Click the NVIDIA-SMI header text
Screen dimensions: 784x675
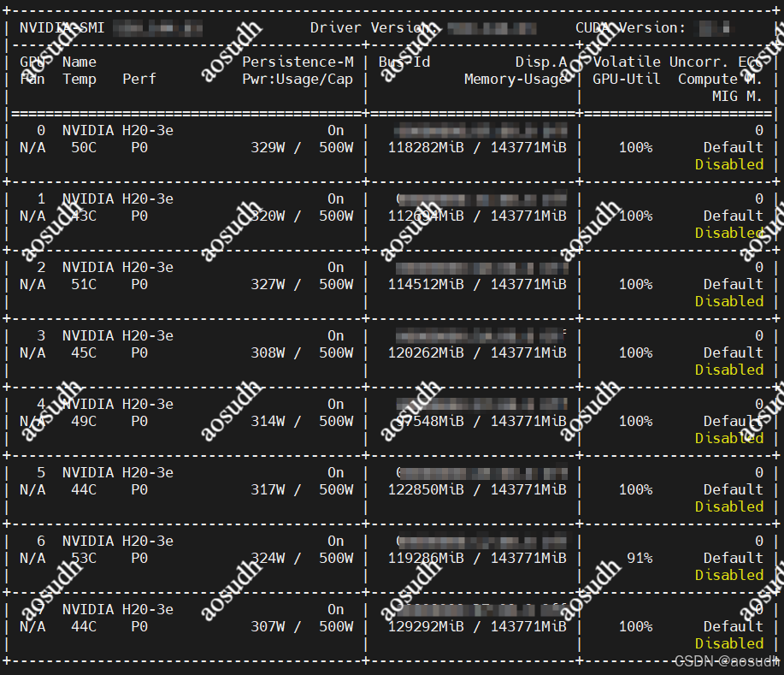pyautogui.click(x=62, y=27)
